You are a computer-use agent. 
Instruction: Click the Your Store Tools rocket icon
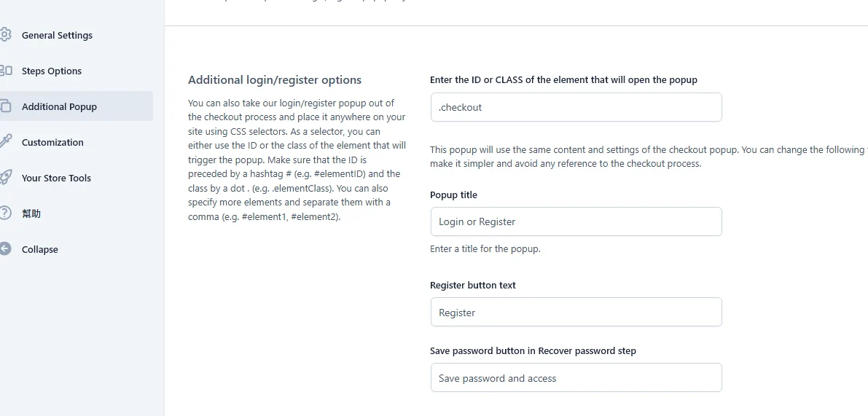pyautogui.click(x=5, y=178)
